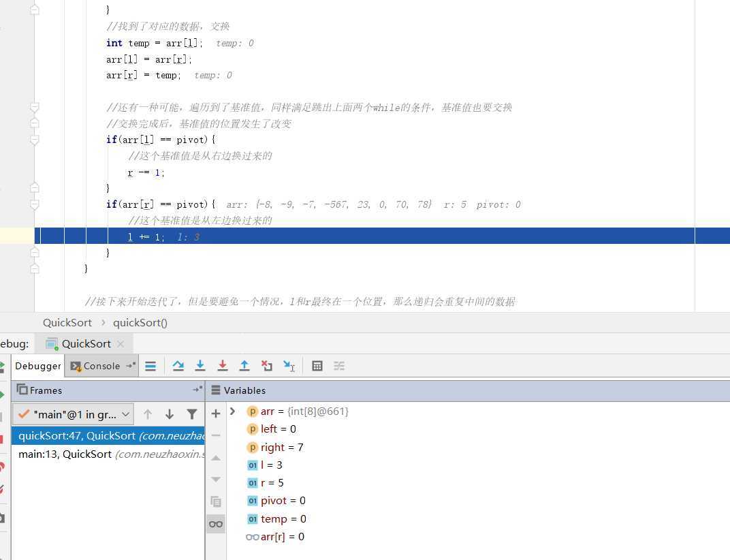Click the Variables panel header icon
Viewport: 730px width, 560px height.
pos(216,390)
